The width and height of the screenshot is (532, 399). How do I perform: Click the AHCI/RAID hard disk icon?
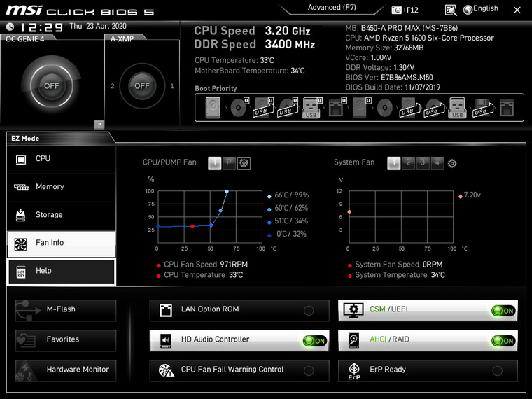point(353,340)
